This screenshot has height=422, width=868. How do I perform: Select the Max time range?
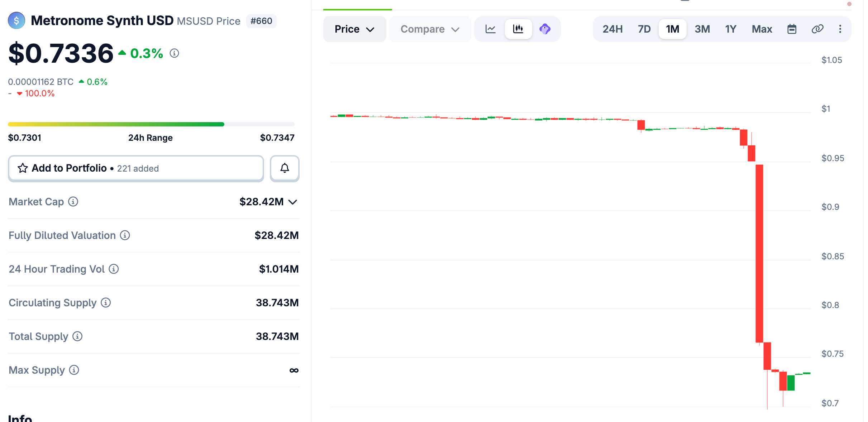[x=762, y=29]
